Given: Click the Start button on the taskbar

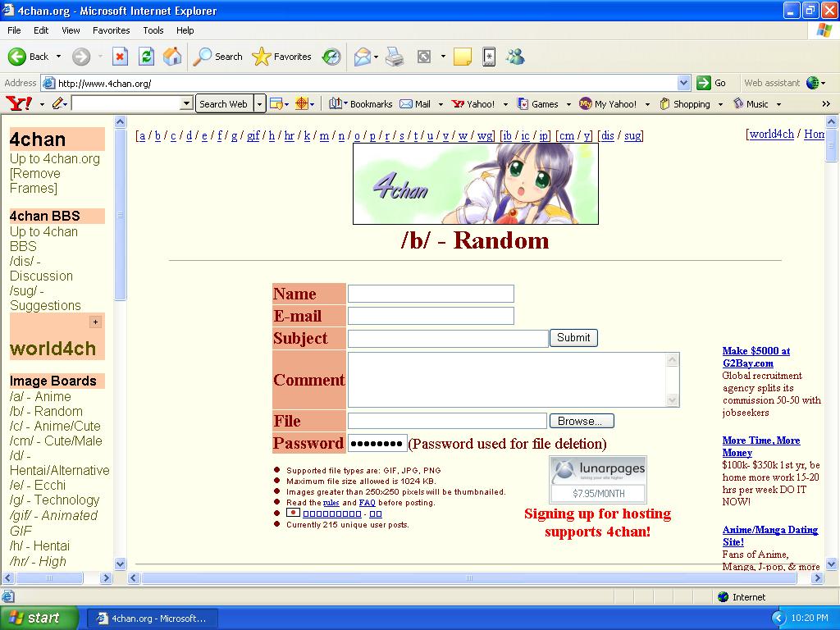Looking at the screenshot, I should (x=39, y=618).
